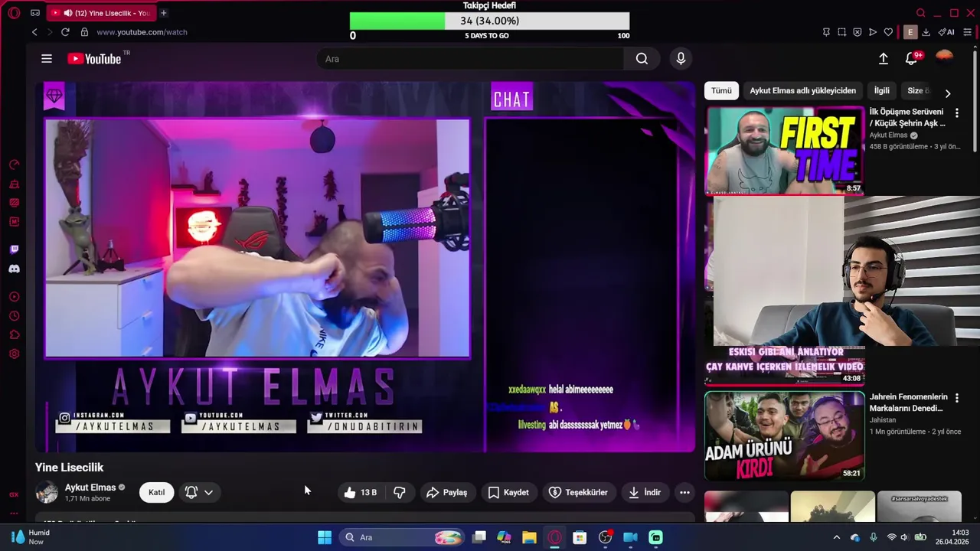Open options for the İlk Öpüşme Serüveni video
Viewport: 980px width, 551px height.
pyautogui.click(x=956, y=113)
